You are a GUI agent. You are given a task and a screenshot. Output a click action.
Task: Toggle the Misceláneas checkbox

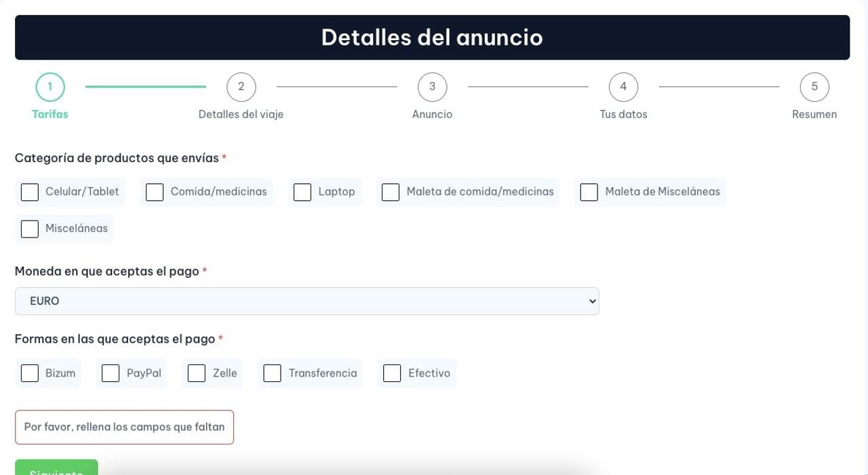click(30, 229)
